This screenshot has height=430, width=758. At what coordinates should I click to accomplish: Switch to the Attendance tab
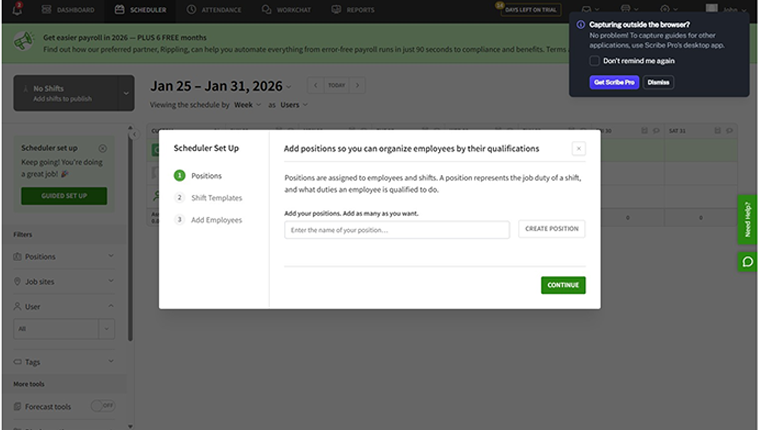[211, 10]
